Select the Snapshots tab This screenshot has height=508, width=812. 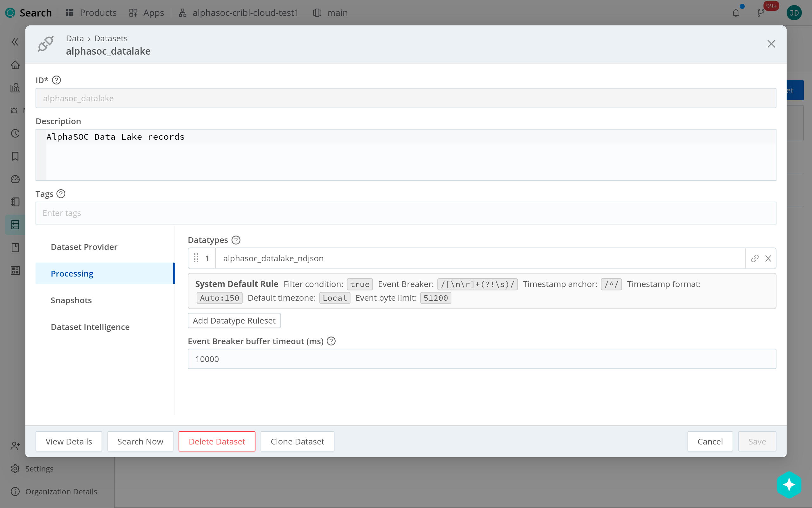pyautogui.click(x=105, y=300)
